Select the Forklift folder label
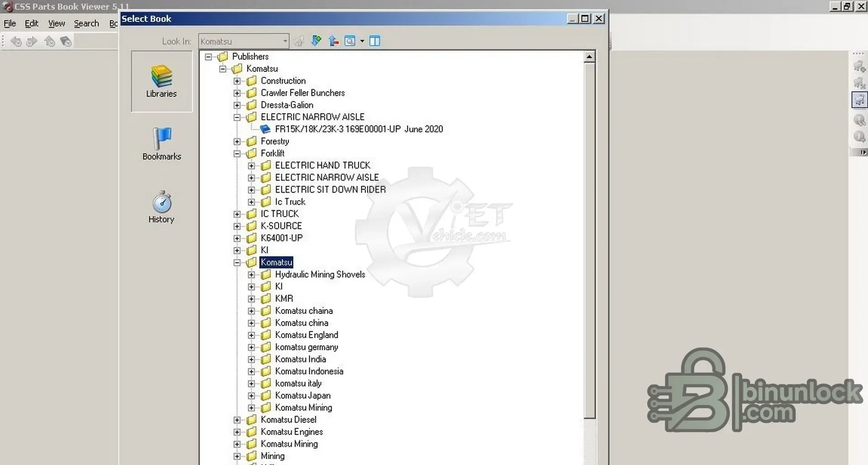 (272, 154)
